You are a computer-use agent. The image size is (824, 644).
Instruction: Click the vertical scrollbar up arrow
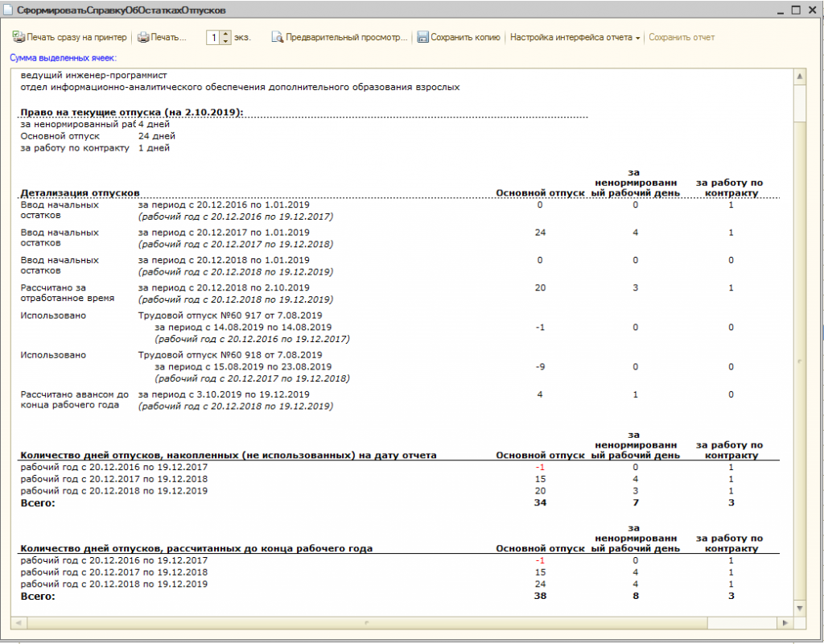click(x=800, y=76)
